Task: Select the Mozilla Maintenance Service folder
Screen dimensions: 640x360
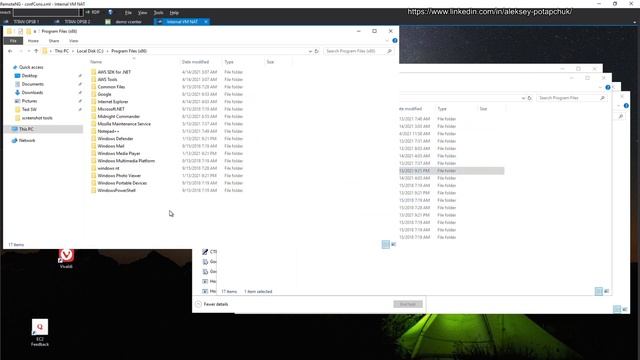Action: click(124, 124)
